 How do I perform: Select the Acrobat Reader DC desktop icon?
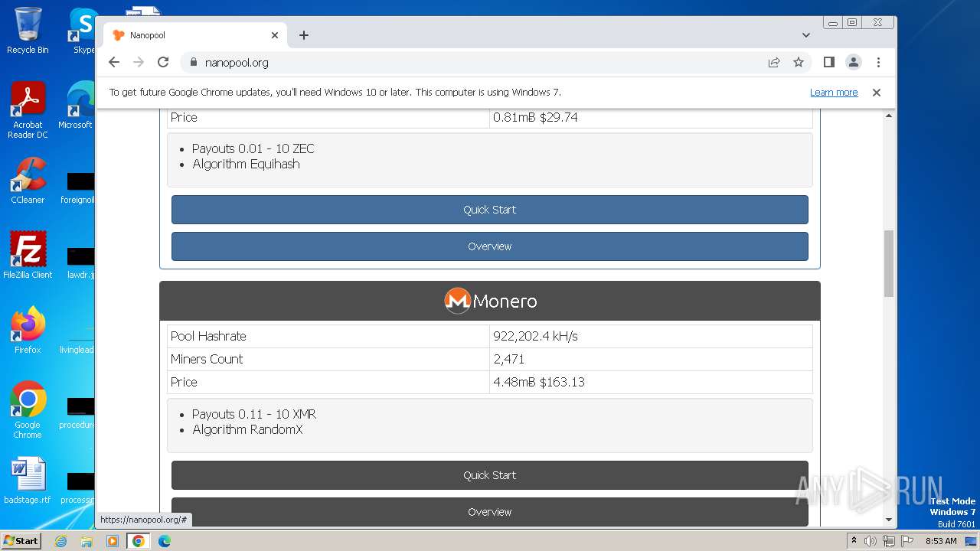coord(28,110)
